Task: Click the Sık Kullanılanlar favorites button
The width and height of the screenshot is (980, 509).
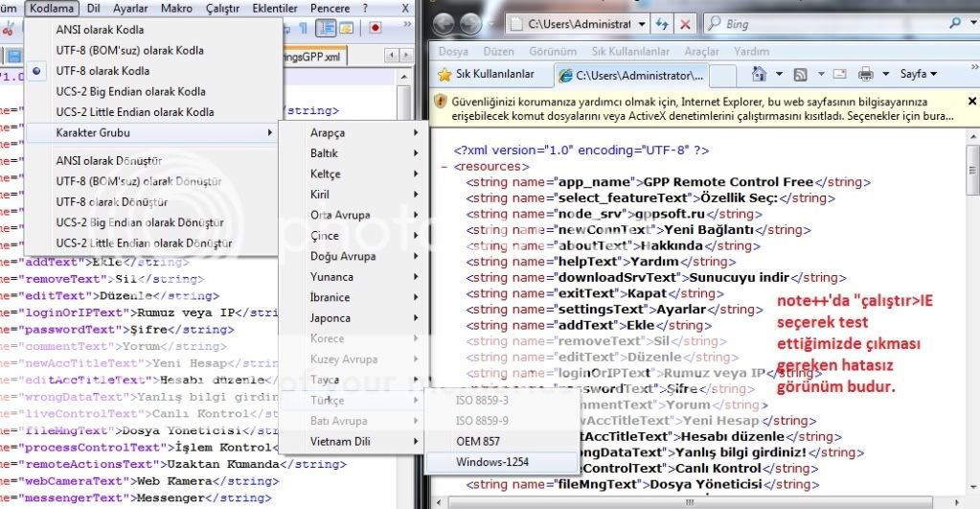Action: pyautogui.click(x=489, y=74)
